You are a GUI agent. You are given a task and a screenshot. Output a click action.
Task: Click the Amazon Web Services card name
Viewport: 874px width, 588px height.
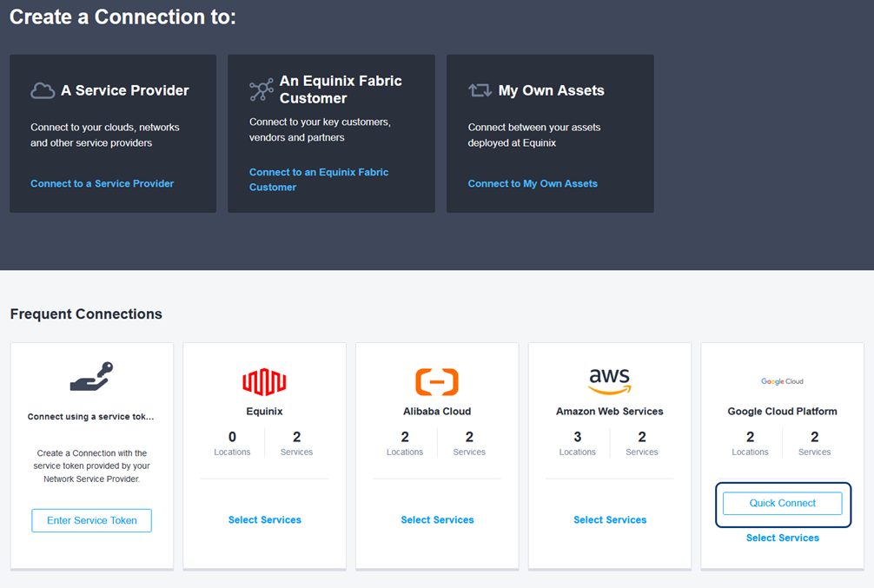click(610, 412)
